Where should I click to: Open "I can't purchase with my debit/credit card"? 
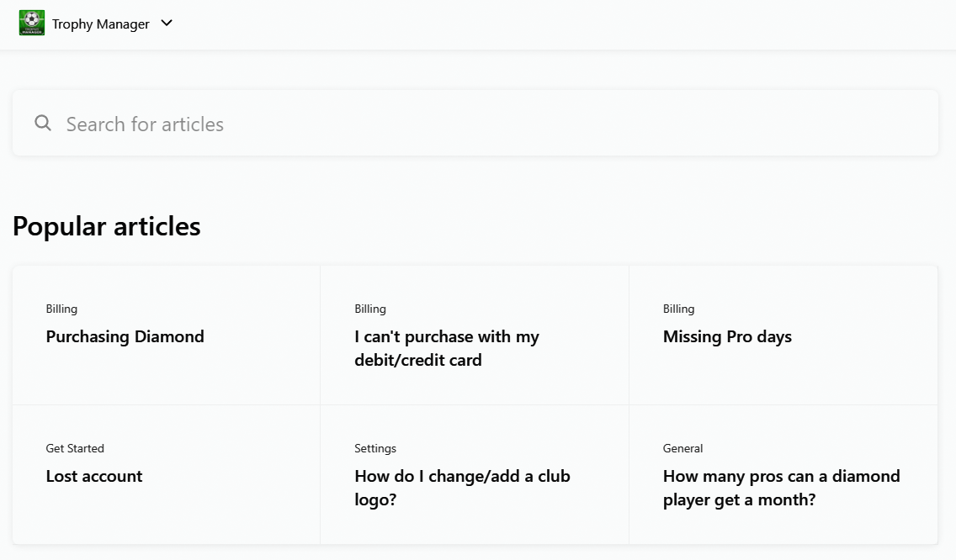(x=447, y=348)
